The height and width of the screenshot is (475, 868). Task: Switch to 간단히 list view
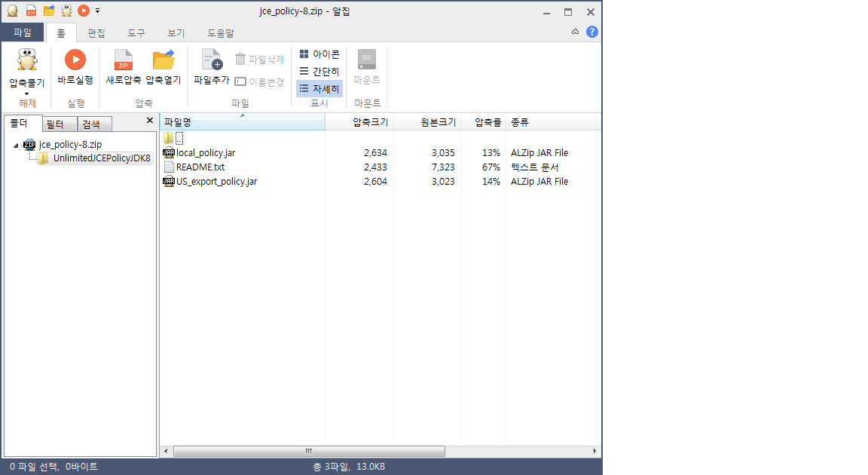319,72
